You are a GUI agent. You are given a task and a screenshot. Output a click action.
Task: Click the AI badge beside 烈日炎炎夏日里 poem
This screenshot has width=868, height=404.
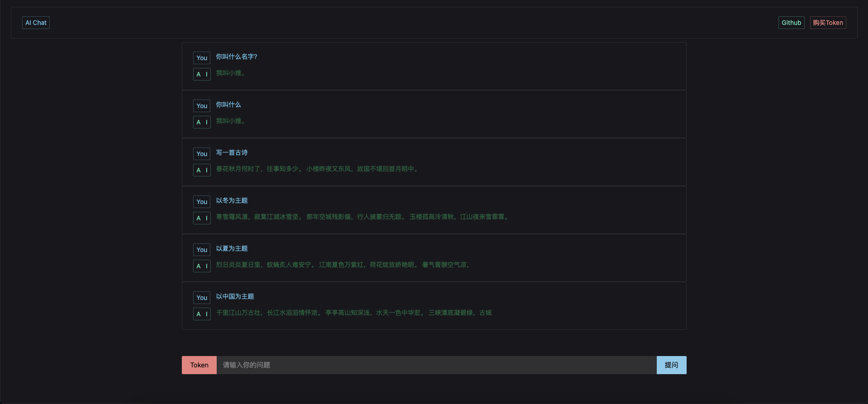[x=202, y=266]
